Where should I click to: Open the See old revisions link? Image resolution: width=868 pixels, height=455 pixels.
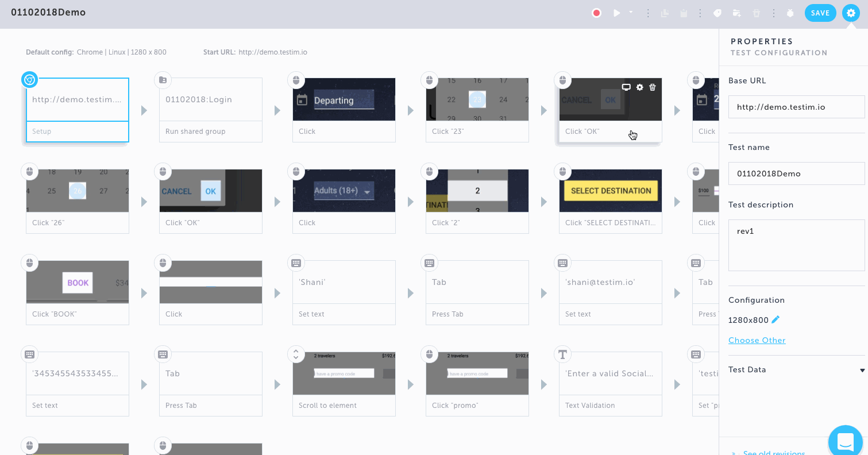click(x=774, y=453)
